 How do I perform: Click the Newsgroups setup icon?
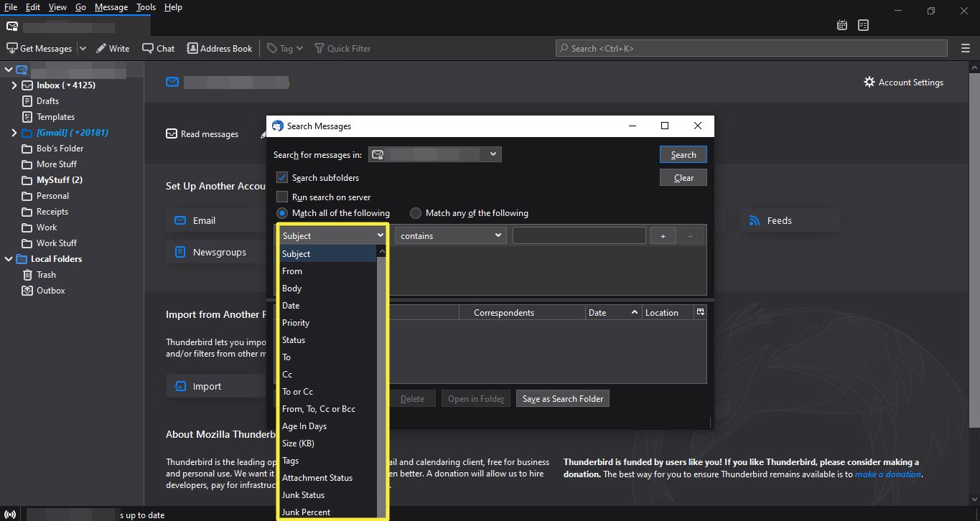click(x=179, y=252)
